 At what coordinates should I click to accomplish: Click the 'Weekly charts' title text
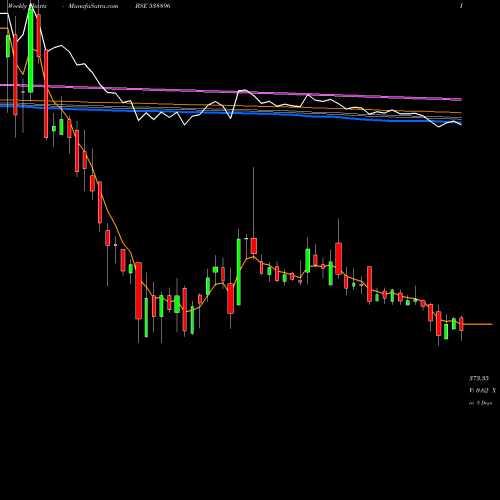pyautogui.click(x=27, y=6)
